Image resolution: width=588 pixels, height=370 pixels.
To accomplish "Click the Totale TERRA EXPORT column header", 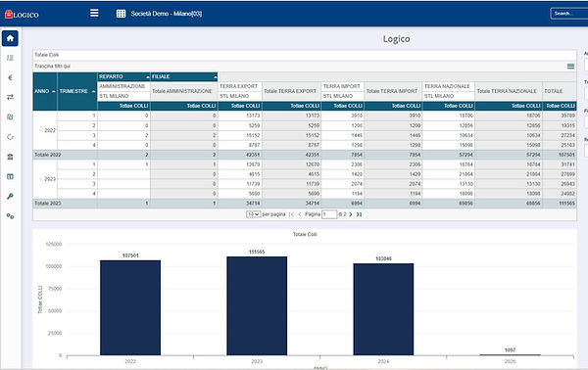I will (x=291, y=91).
